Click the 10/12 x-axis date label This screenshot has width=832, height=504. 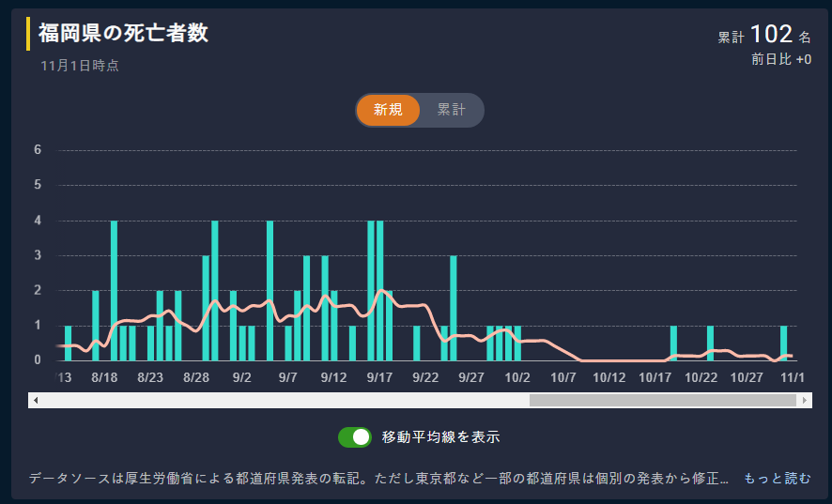[609, 377]
